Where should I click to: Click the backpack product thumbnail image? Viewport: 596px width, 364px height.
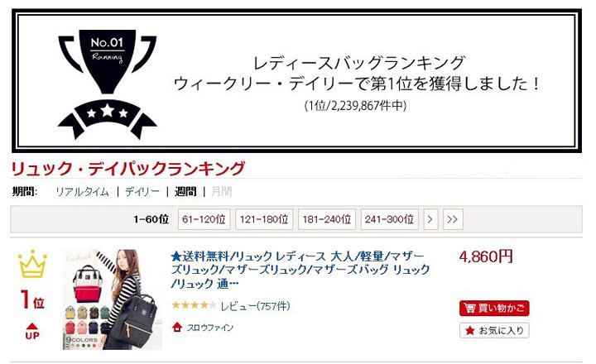(x=113, y=299)
